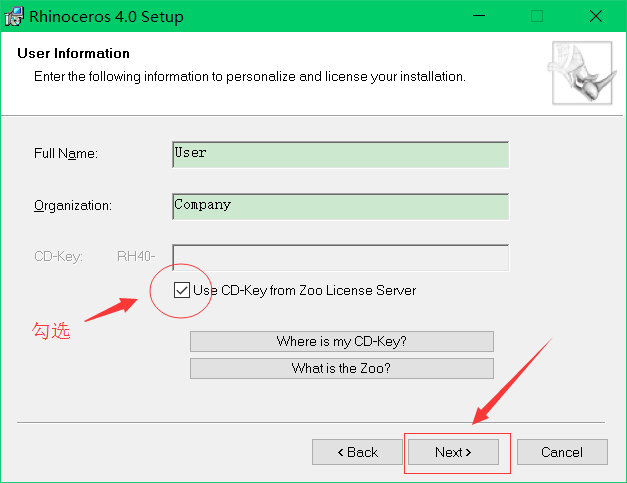The height and width of the screenshot is (483, 627).
Task: Minimize the Rhinoceros 4.0 Setup window
Action: pyautogui.click(x=479, y=17)
